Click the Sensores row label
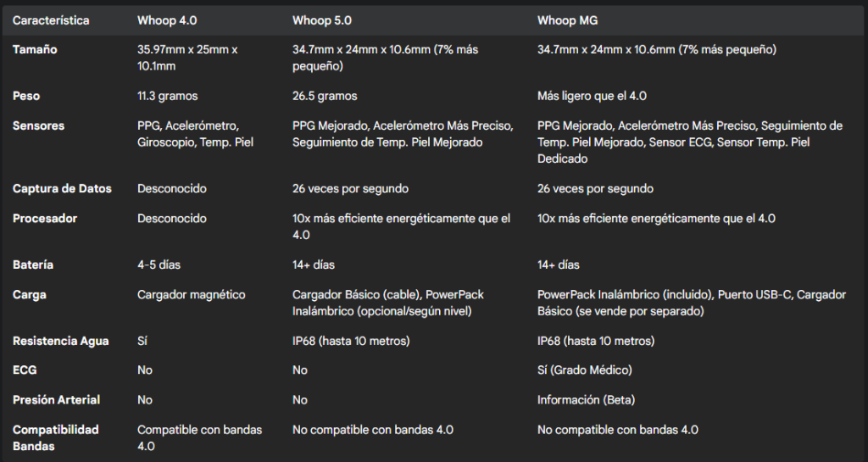 tap(38, 125)
